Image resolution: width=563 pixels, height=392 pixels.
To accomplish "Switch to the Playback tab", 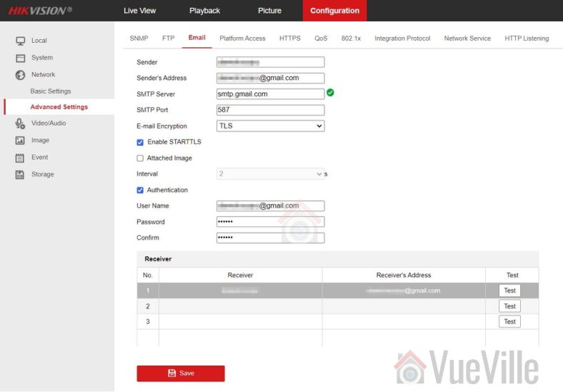I will tap(204, 11).
